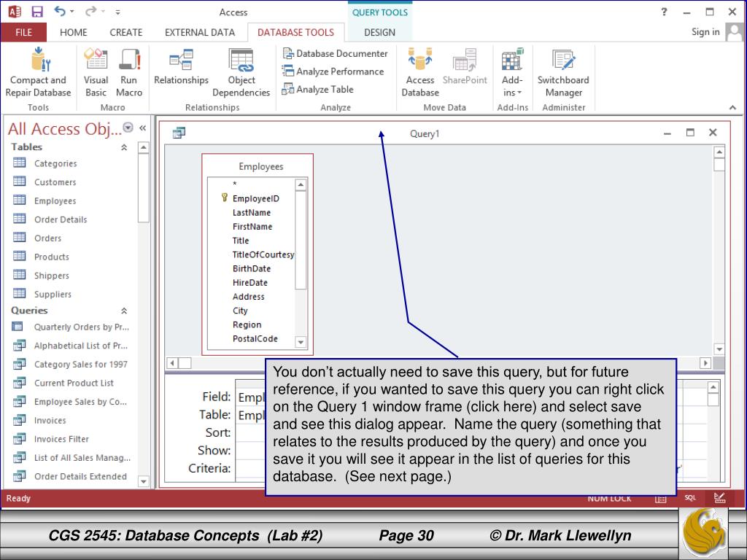The image size is (747, 560).
Task: Open the Quarterly Orders by Pr... query
Action: coord(82,327)
